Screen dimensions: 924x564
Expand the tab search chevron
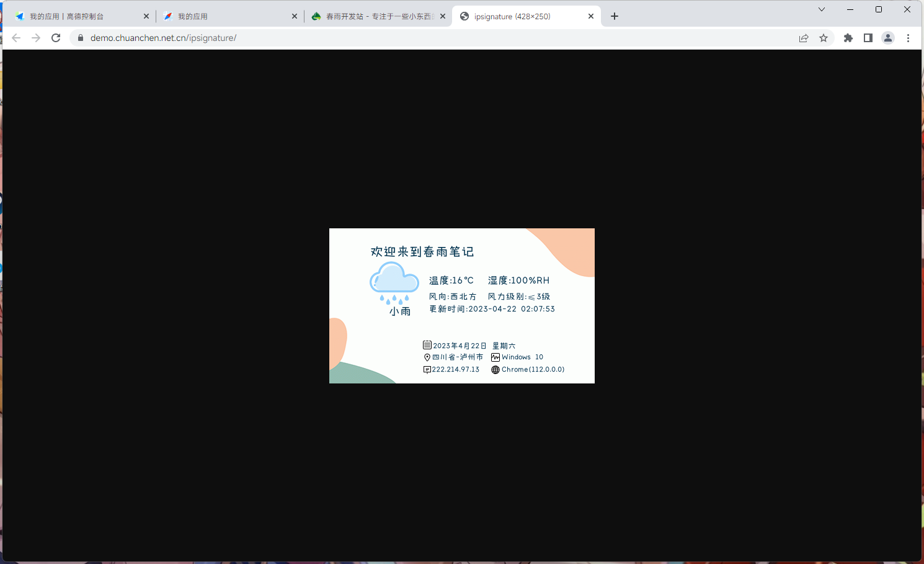(822, 9)
